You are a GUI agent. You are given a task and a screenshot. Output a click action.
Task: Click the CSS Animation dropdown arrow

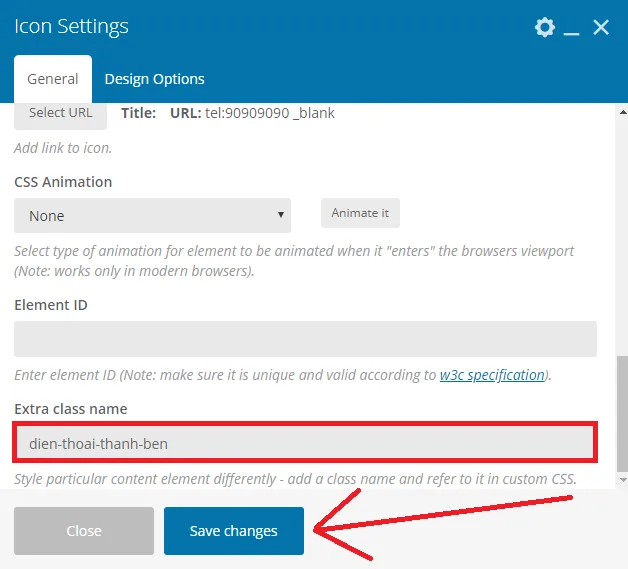click(x=281, y=215)
